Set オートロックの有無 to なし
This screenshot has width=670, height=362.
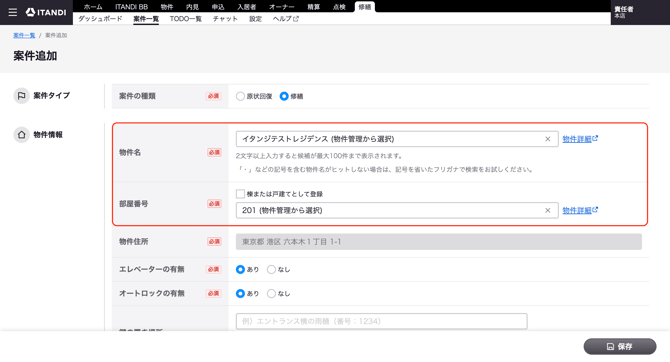coord(271,293)
